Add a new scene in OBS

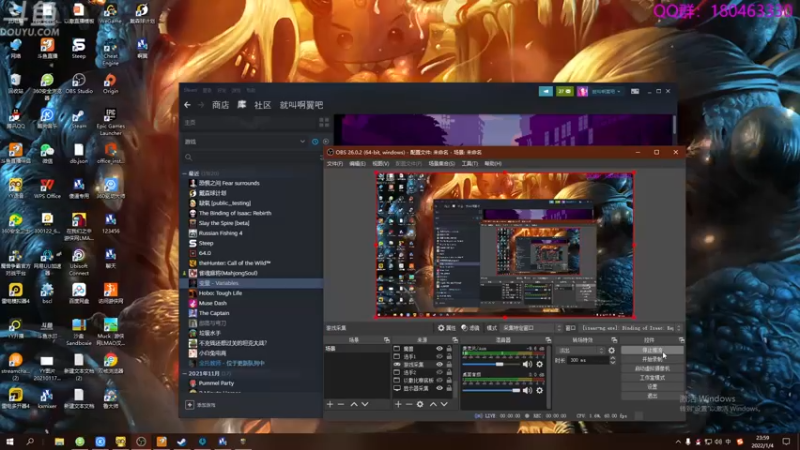click(330, 404)
